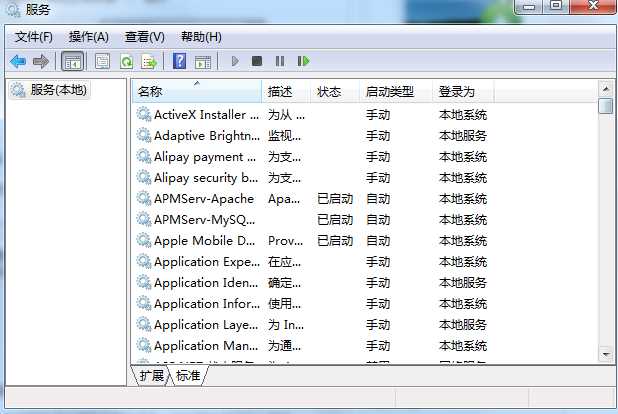Click the Refresh toolbar icon

126,62
